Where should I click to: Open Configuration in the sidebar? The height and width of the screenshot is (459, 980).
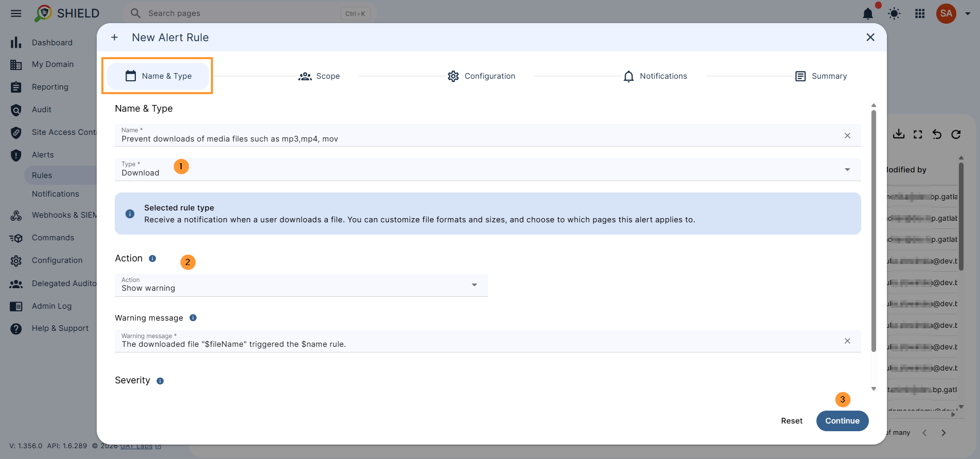tap(57, 260)
